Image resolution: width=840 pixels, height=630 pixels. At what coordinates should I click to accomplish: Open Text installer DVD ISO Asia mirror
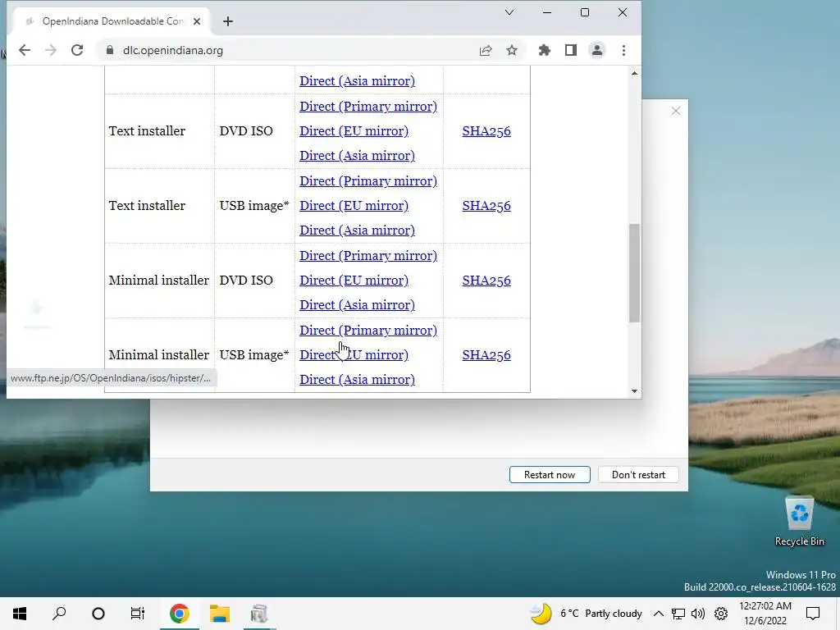(x=357, y=155)
